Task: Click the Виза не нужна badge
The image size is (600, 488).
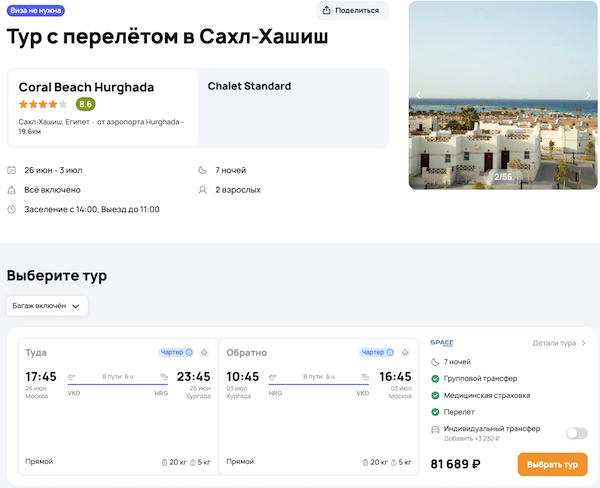Action: (x=35, y=10)
